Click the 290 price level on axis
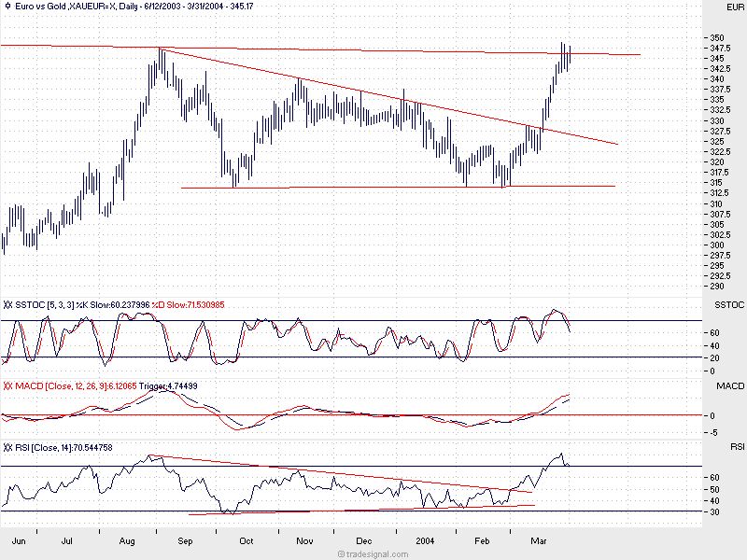Viewport: 747px width, 560px height. tap(717, 287)
